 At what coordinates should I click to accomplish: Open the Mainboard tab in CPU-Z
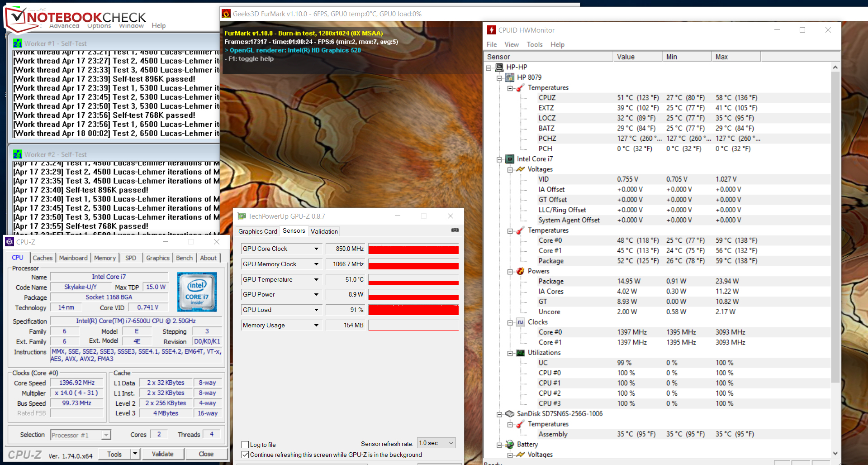coord(73,258)
